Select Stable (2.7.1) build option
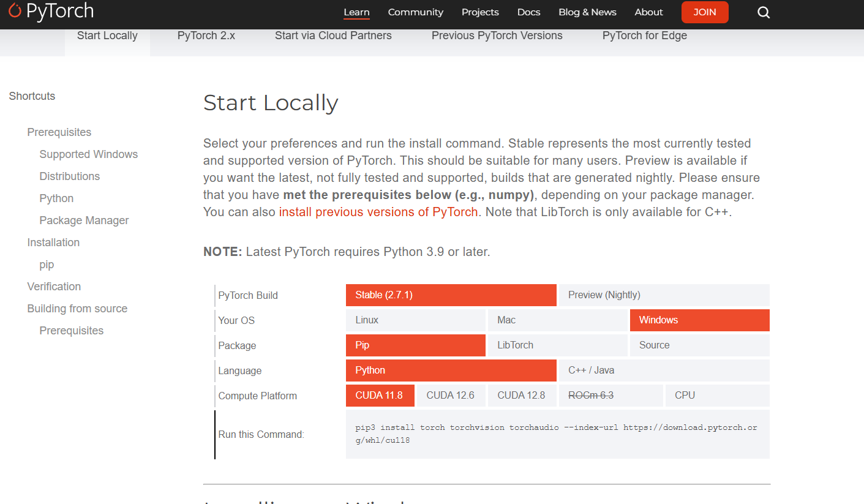 451,295
